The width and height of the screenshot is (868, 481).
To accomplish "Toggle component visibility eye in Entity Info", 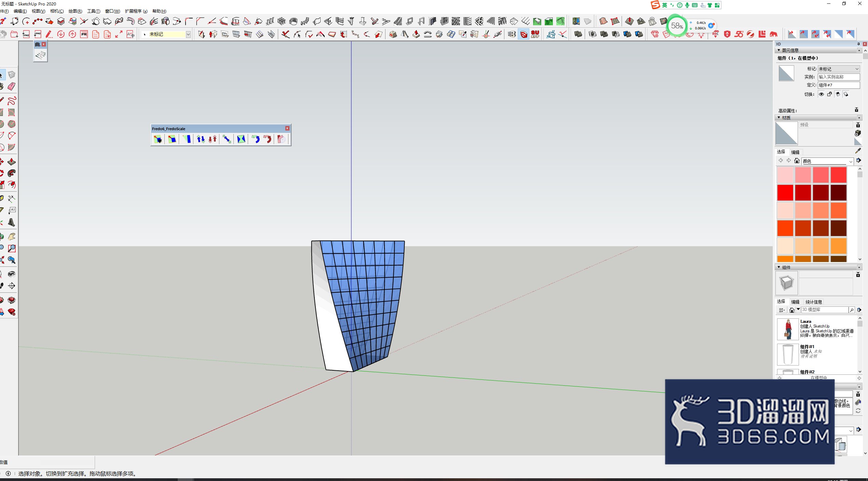I will click(x=821, y=94).
